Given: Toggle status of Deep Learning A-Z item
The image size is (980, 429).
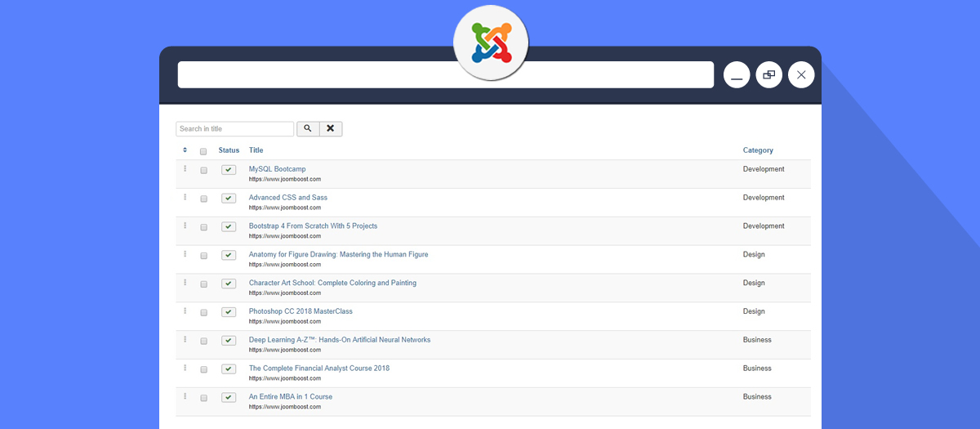Looking at the screenshot, I should click(229, 341).
